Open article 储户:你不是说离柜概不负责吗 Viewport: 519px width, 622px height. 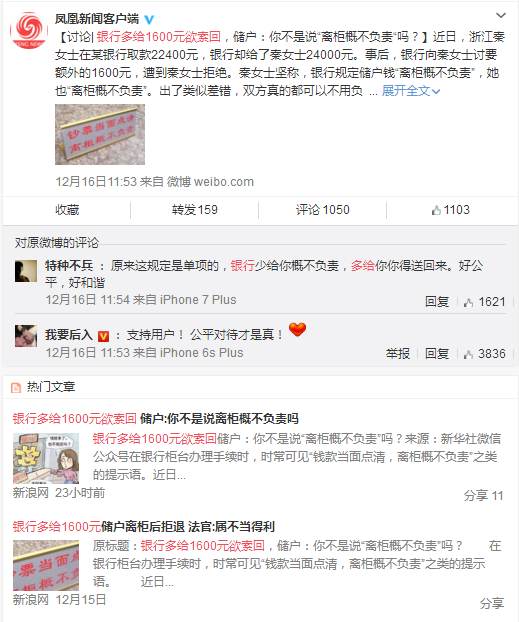pyautogui.click(x=219, y=419)
